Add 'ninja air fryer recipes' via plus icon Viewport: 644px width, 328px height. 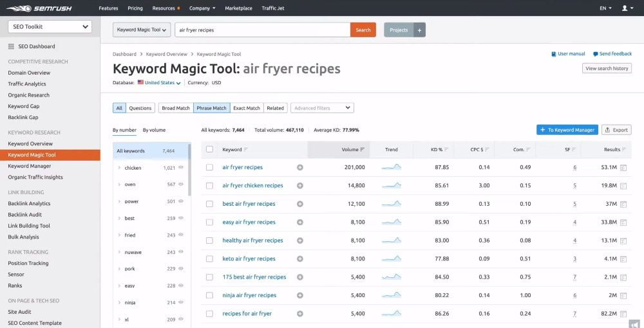pos(300,295)
